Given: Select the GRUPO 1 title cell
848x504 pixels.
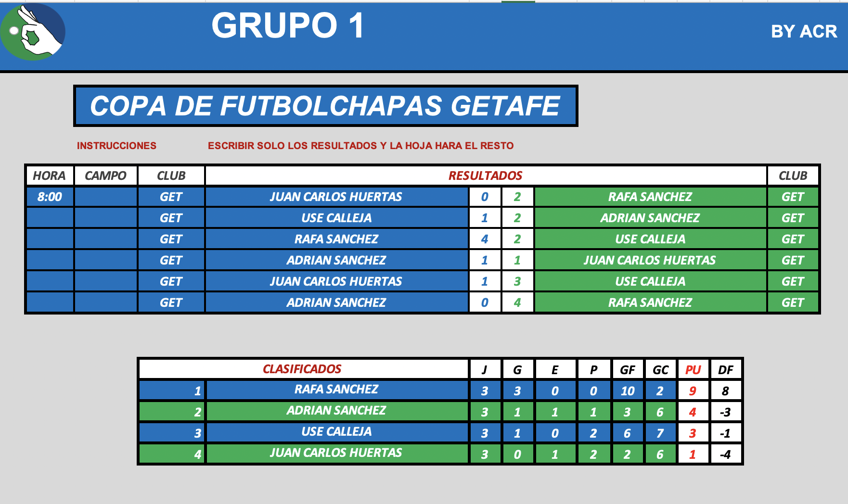Looking at the screenshot, I should (x=288, y=25).
